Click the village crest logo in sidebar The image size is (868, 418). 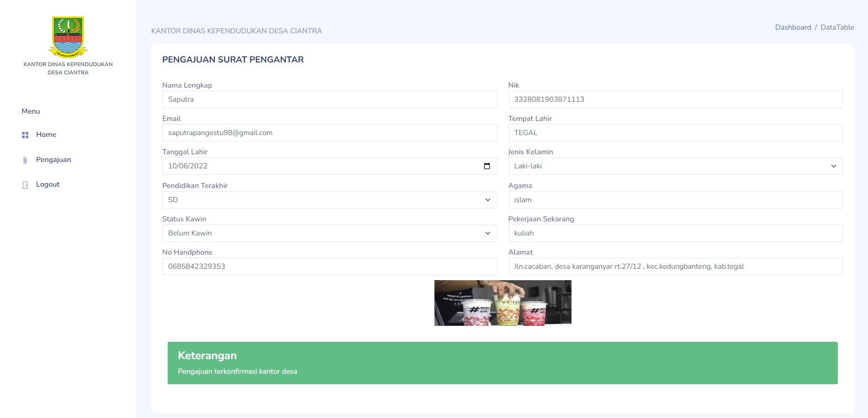68,37
